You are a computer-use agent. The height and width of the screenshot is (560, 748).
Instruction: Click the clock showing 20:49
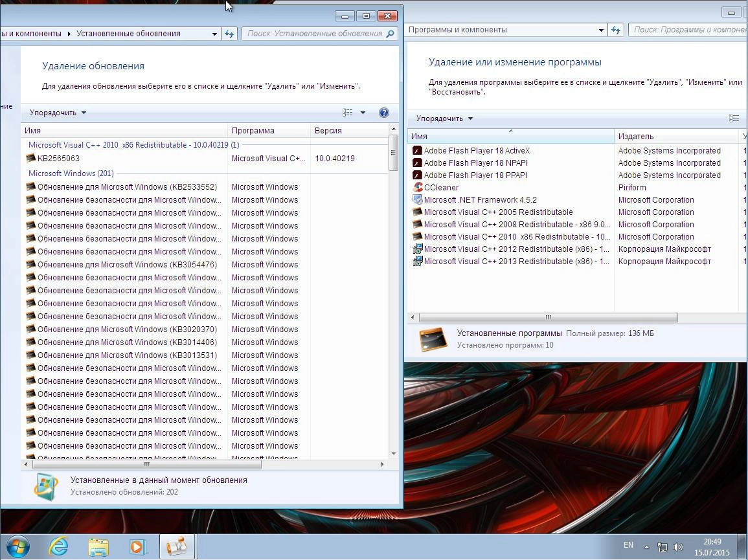(x=712, y=542)
